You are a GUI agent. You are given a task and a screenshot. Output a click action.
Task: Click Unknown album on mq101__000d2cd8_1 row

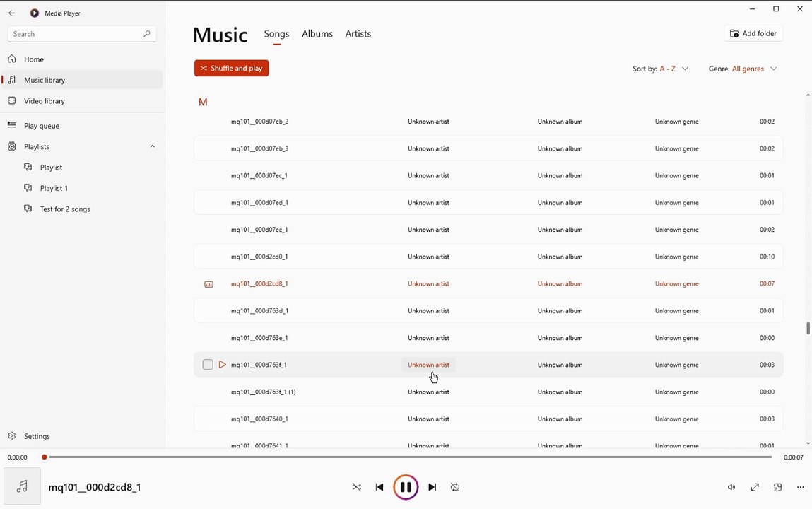coord(560,283)
